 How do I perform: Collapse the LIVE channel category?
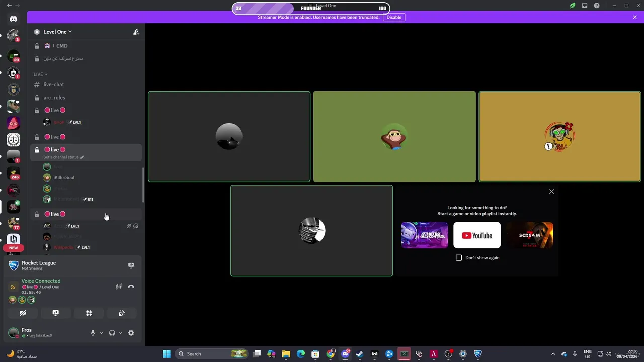(x=40, y=74)
